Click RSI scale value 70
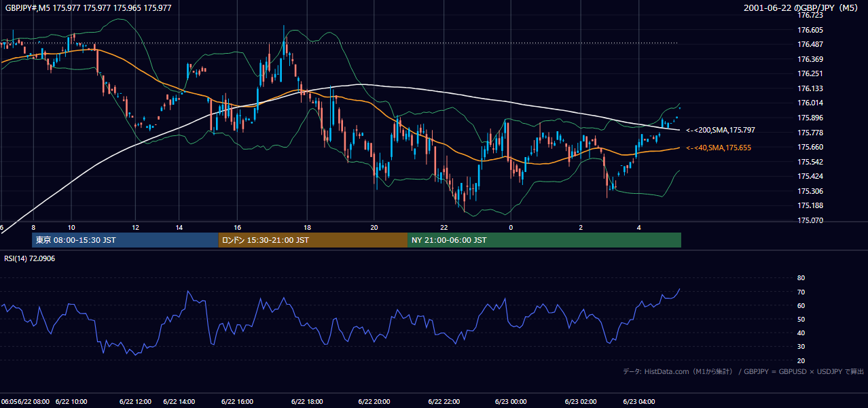This screenshot has width=868, height=408. [801, 292]
